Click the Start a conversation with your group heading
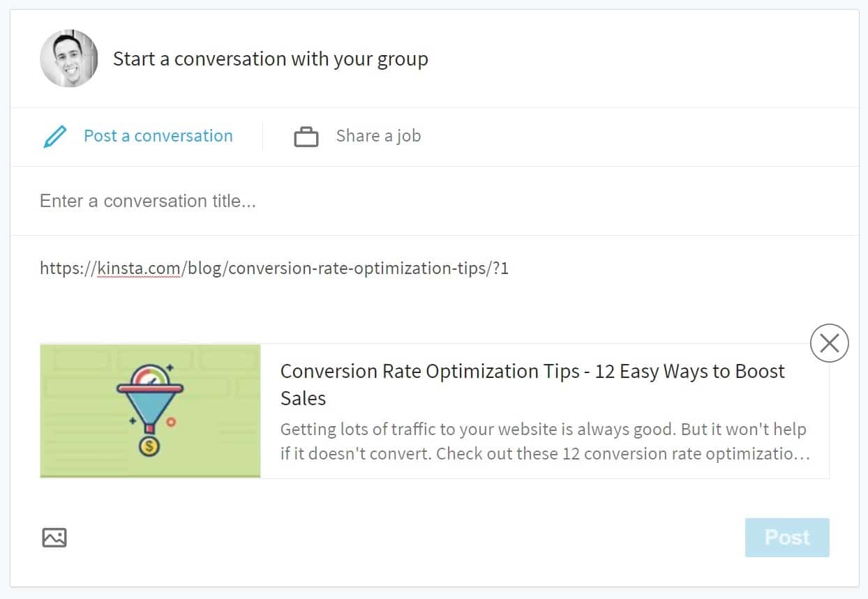Image resolution: width=868 pixels, height=599 pixels. click(x=271, y=59)
